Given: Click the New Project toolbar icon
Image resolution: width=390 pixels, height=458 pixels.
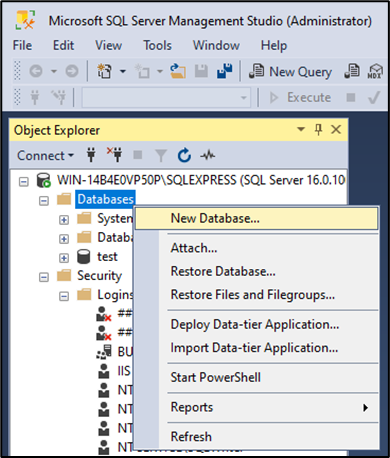Looking at the screenshot, I should (104, 71).
